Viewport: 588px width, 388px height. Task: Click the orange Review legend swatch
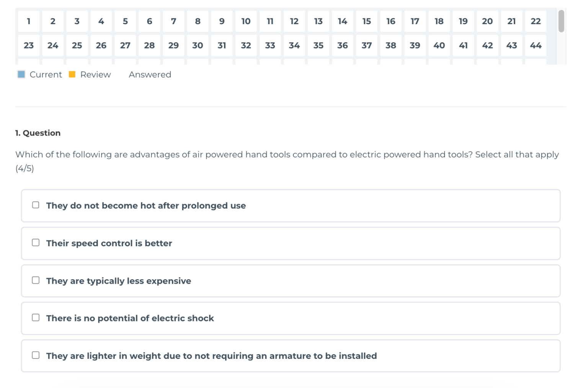point(72,74)
